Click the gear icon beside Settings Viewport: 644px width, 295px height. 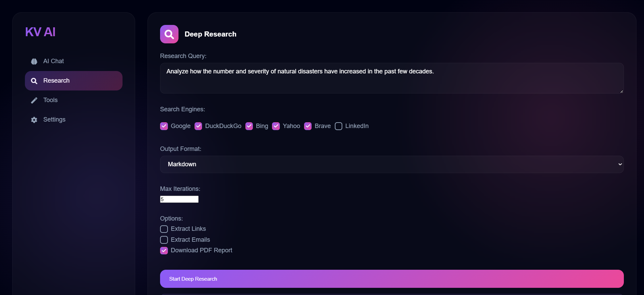click(34, 120)
